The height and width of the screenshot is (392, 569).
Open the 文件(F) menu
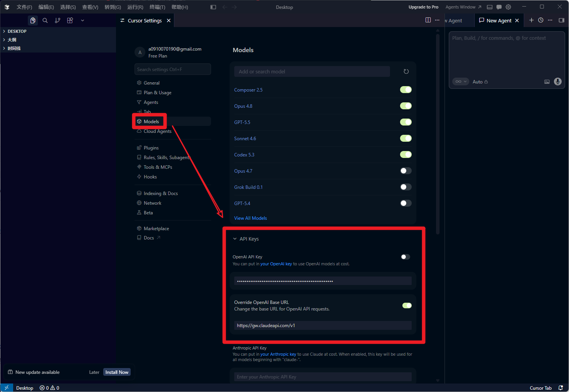[x=24, y=7]
